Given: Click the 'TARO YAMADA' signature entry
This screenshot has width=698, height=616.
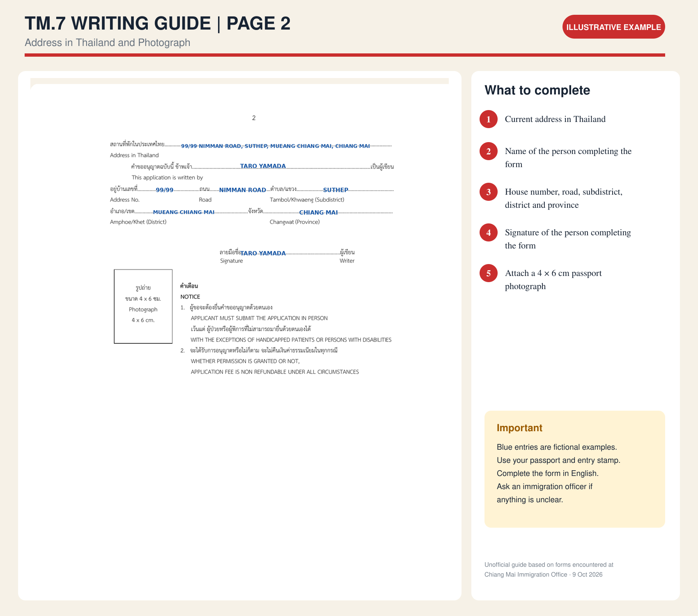Looking at the screenshot, I should coord(263,253).
